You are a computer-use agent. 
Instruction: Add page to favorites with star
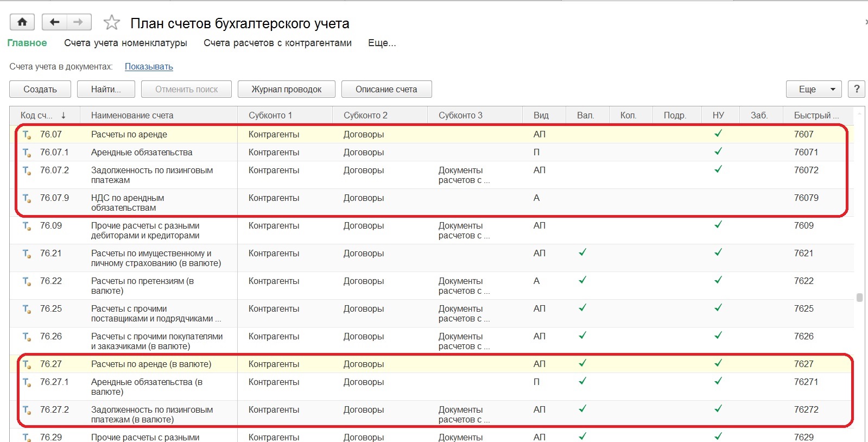111,23
